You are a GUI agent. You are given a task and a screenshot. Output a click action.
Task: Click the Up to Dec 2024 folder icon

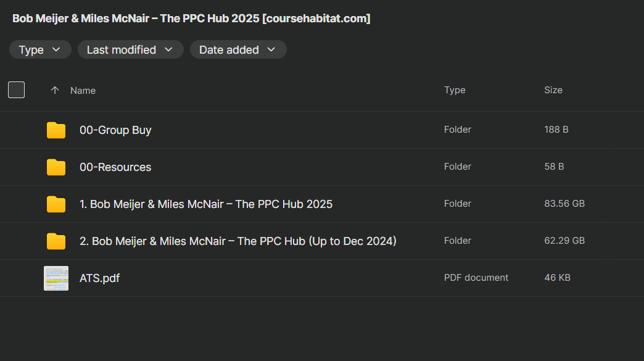tap(56, 241)
